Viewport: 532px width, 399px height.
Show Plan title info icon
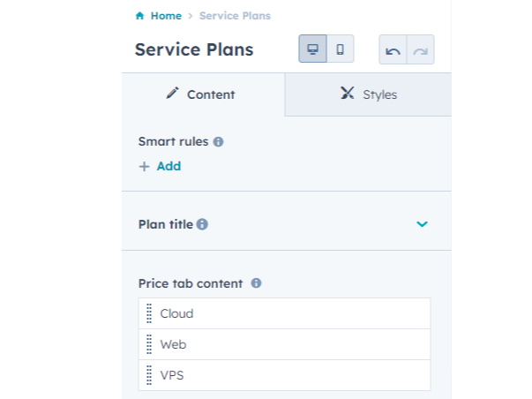tap(202, 224)
